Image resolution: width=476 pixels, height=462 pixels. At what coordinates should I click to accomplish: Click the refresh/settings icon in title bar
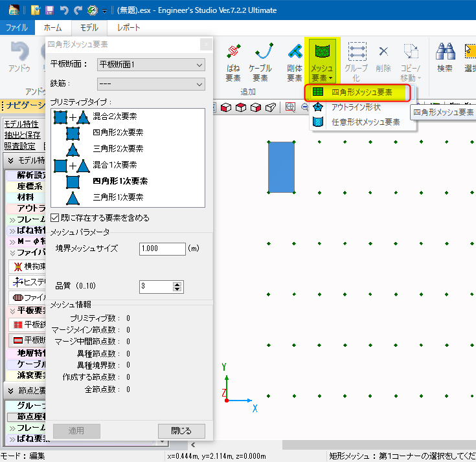[x=92, y=10]
